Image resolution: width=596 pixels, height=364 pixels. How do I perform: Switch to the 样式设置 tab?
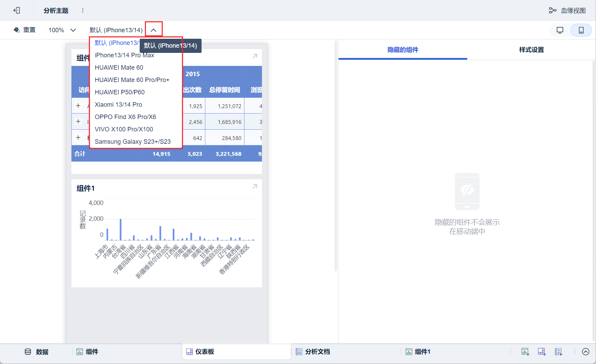point(531,50)
